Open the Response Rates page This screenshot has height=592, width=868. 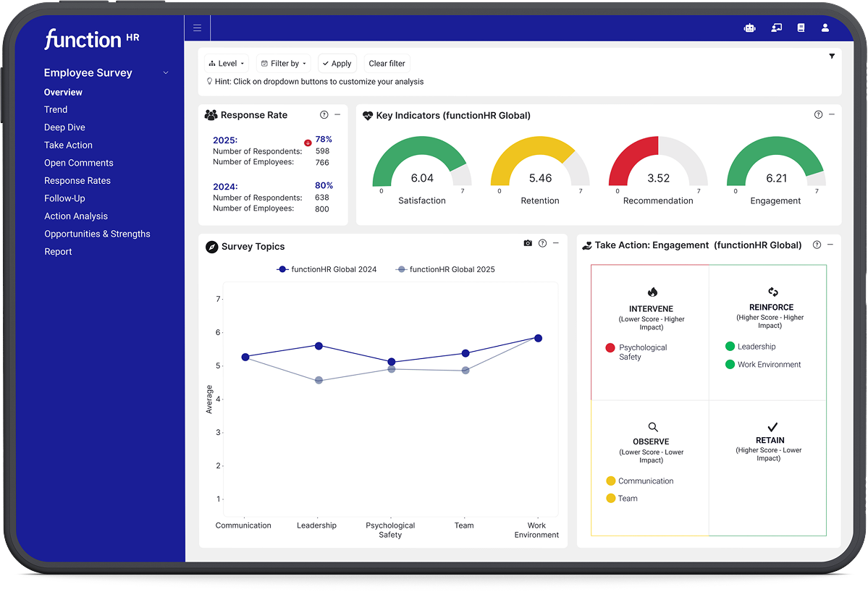pos(77,180)
